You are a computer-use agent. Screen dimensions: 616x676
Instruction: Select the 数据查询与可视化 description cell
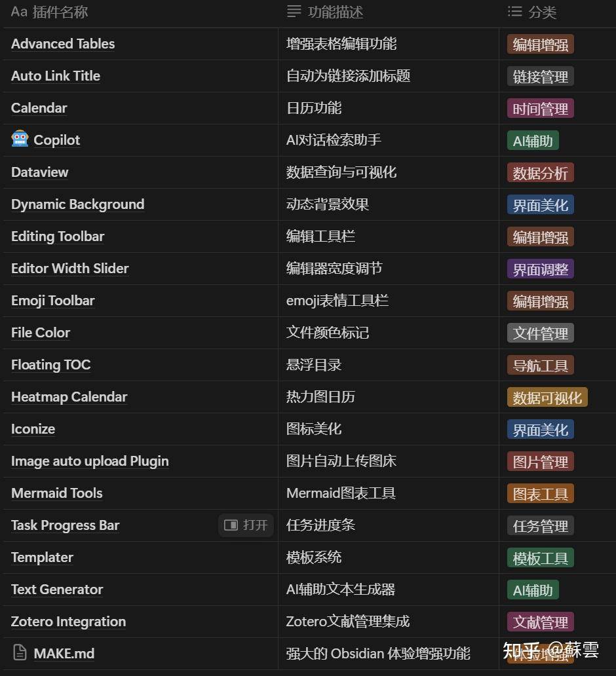point(388,172)
